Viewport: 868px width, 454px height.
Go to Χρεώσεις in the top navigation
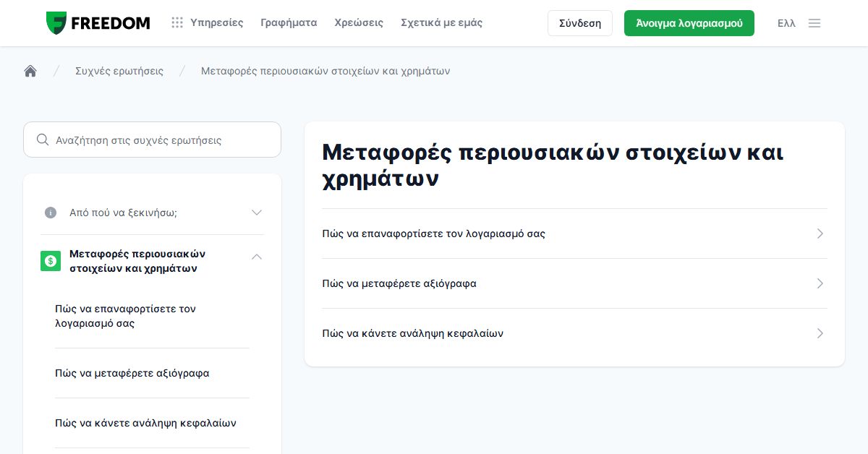(x=359, y=23)
